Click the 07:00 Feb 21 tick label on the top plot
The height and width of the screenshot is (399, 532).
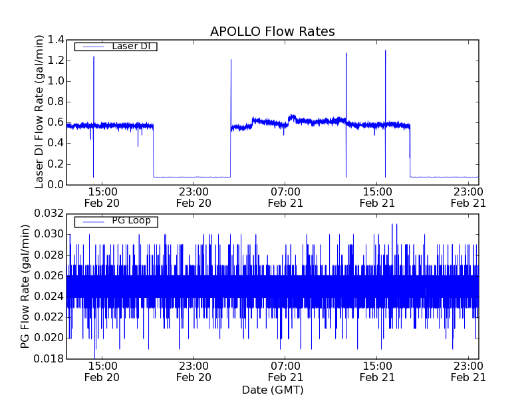[285, 197]
